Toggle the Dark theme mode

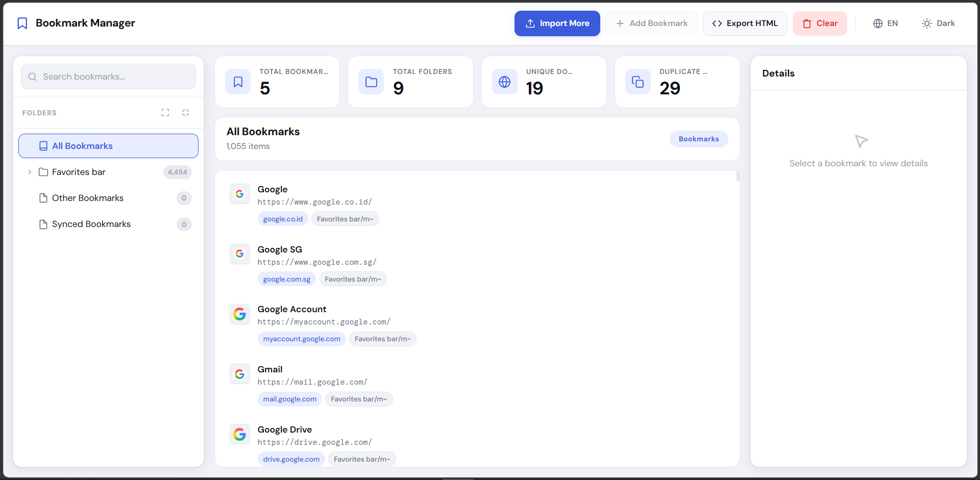click(x=938, y=23)
